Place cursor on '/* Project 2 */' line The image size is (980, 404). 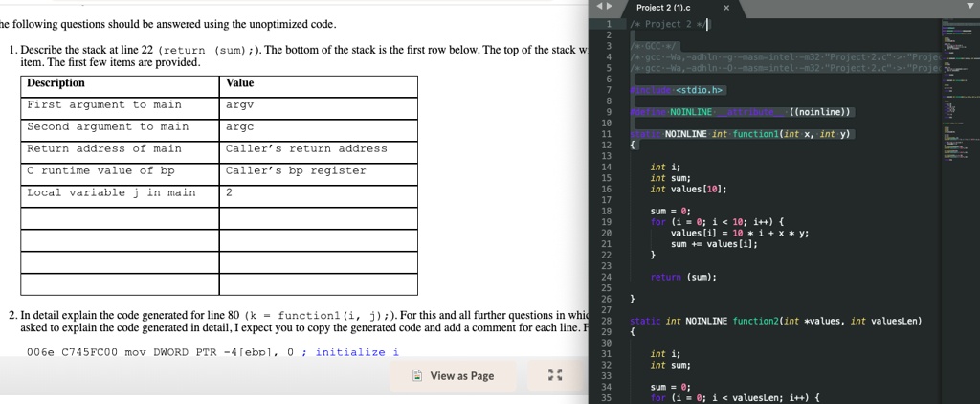click(x=667, y=24)
